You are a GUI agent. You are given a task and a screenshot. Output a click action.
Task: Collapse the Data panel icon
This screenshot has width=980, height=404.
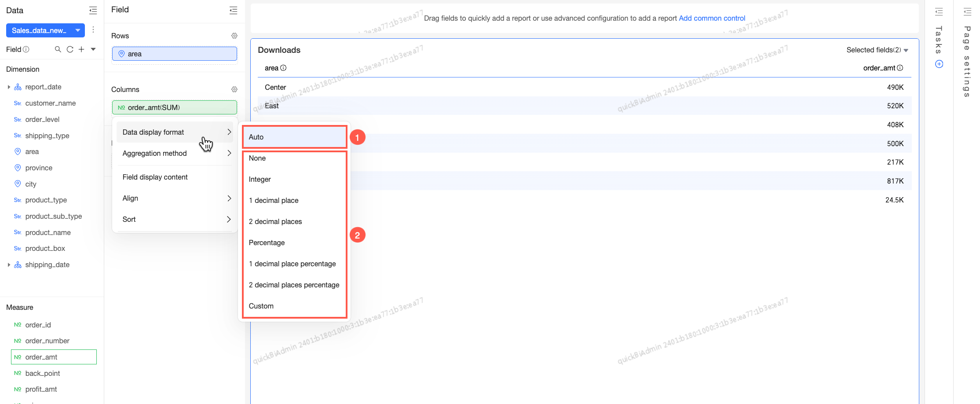93,11
